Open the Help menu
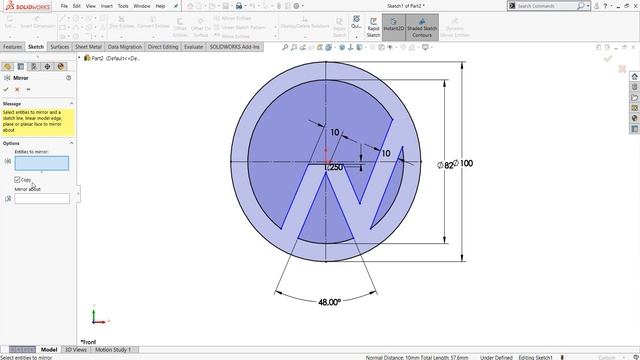The height and width of the screenshot is (360, 640). pyautogui.click(x=160, y=6)
